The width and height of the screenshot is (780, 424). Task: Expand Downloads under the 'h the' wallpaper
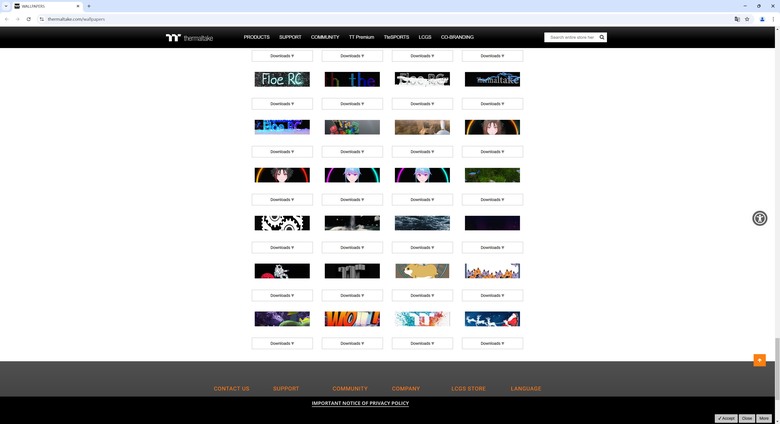click(352, 104)
